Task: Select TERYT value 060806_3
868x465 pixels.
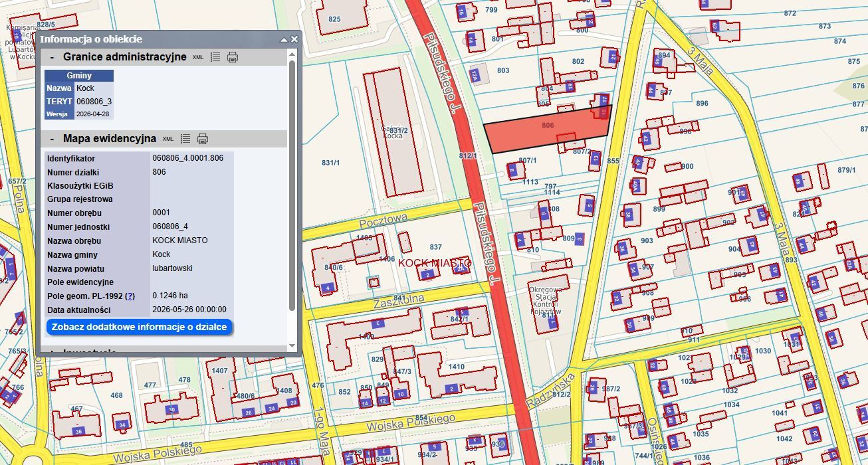Action: point(94,102)
